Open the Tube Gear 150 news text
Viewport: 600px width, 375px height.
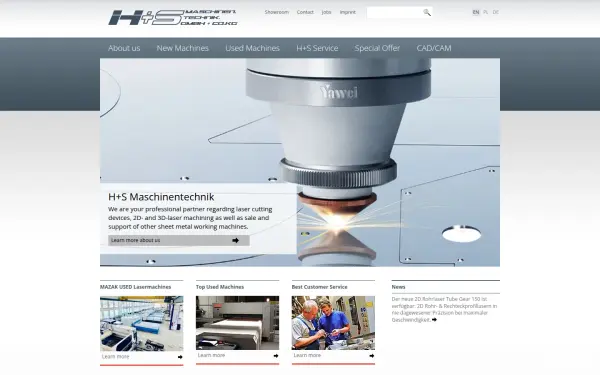pyautogui.click(x=444, y=309)
